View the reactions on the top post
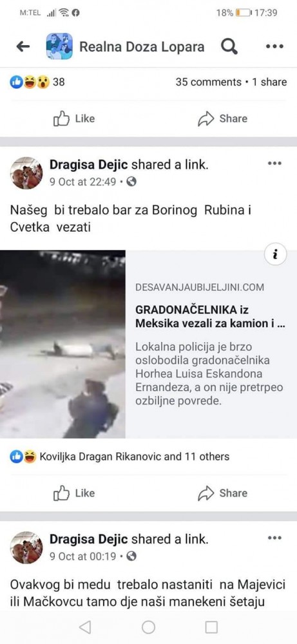Image resolution: width=297 pixels, height=644 pixels. 37,82
